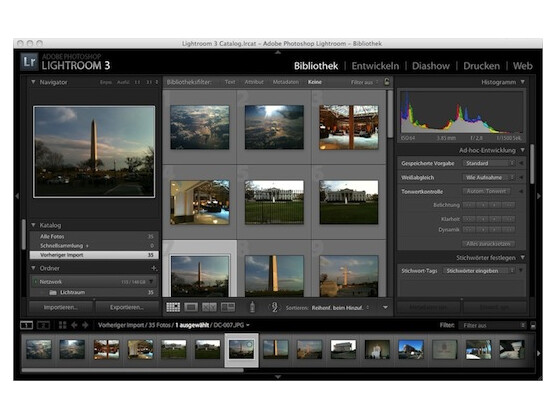
Task: Click the Lichtraum folder icon
Action: pos(53,293)
